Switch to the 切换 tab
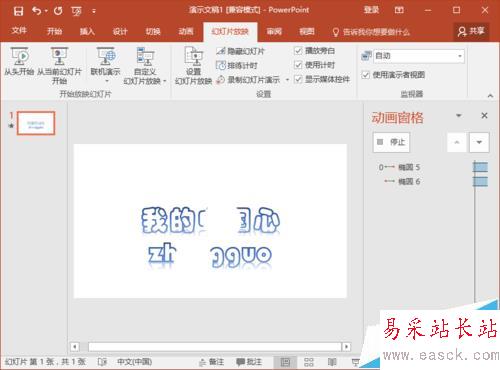The width and height of the screenshot is (500, 370). (153, 32)
